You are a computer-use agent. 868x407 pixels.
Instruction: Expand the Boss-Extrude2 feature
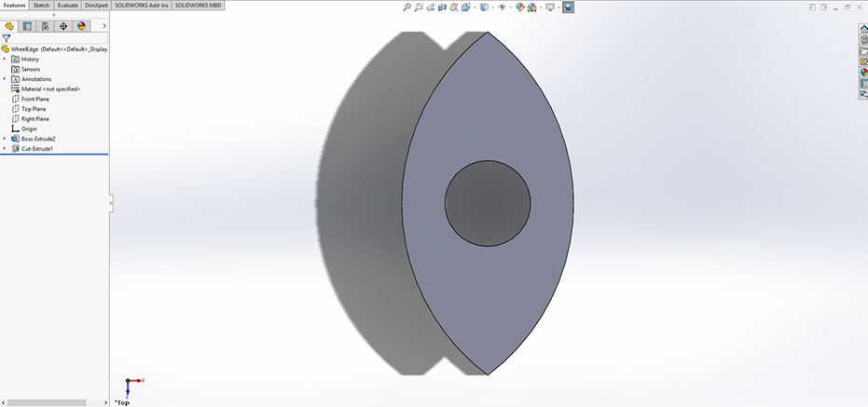pyautogui.click(x=5, y=139)
